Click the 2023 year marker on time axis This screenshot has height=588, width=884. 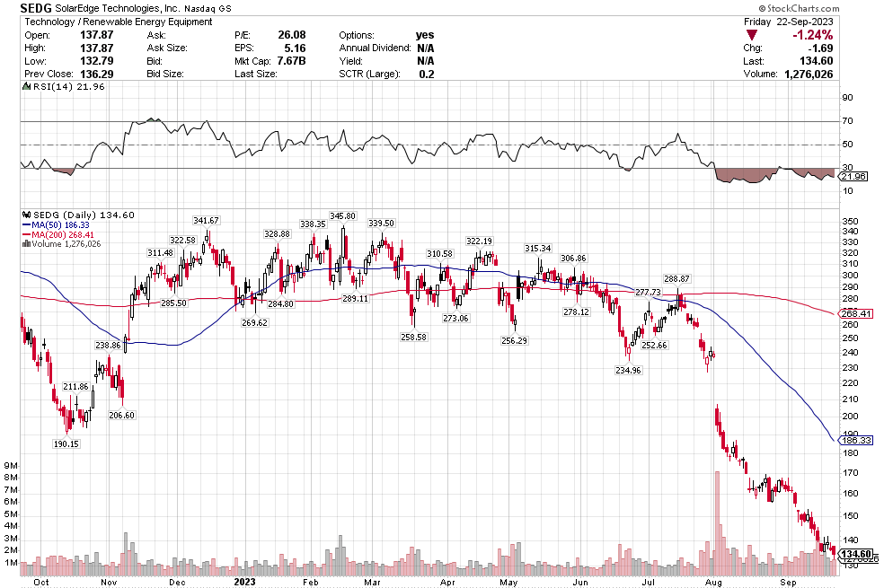(x=245, y=581)
